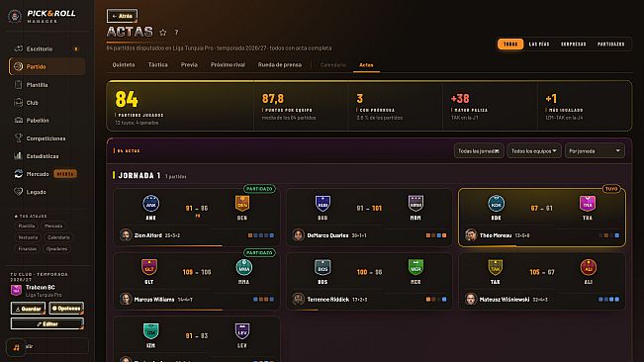
Task: Click Zion Alford's player avatar
Action: [126, 235]
